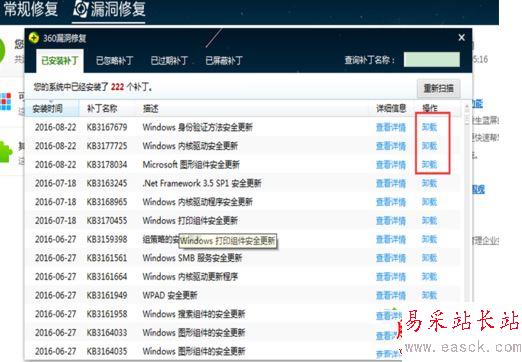View details for KB3167679

coord(391,127)
